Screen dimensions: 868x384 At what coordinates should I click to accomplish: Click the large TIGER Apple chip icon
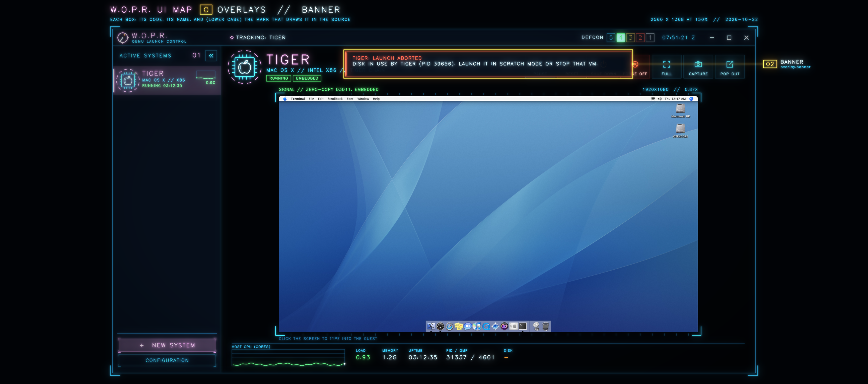[x=245, y=67]
